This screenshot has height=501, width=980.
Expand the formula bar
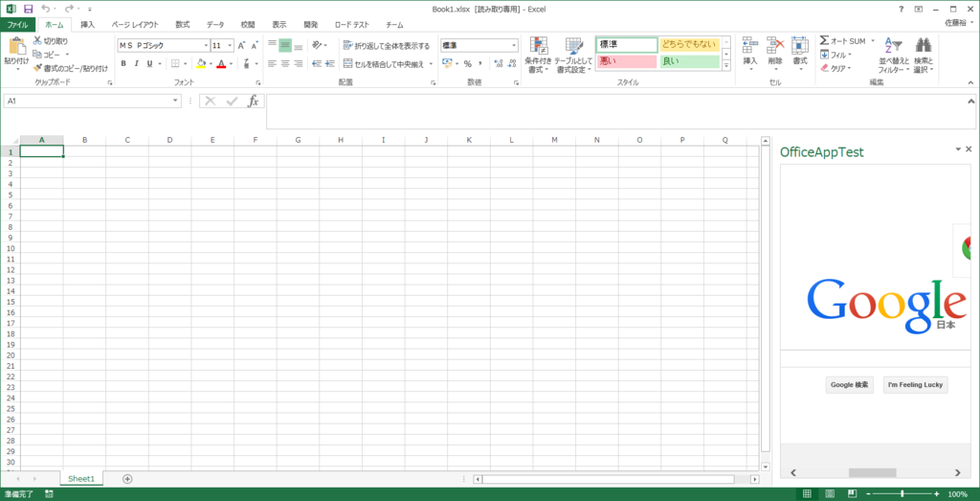[x=971, y=101]
